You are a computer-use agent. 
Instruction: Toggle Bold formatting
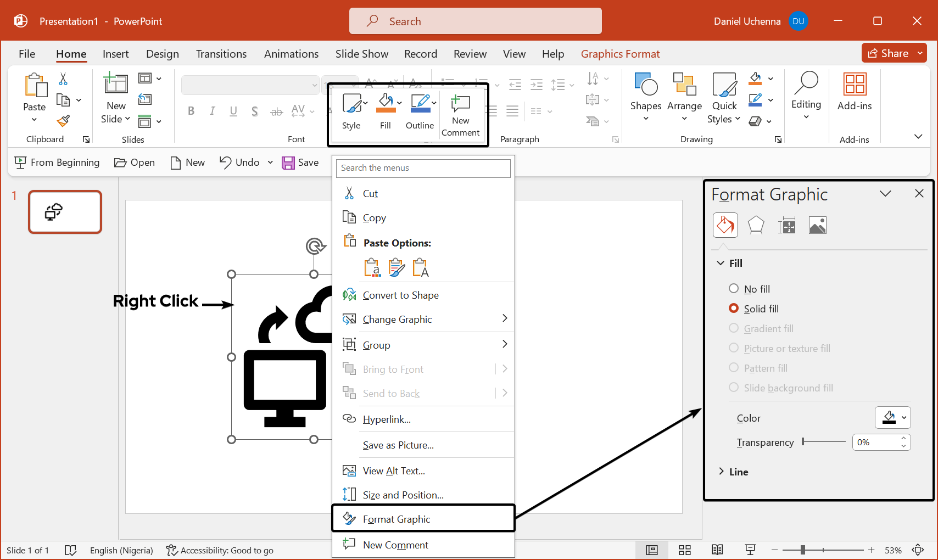[x=191, y=110]
